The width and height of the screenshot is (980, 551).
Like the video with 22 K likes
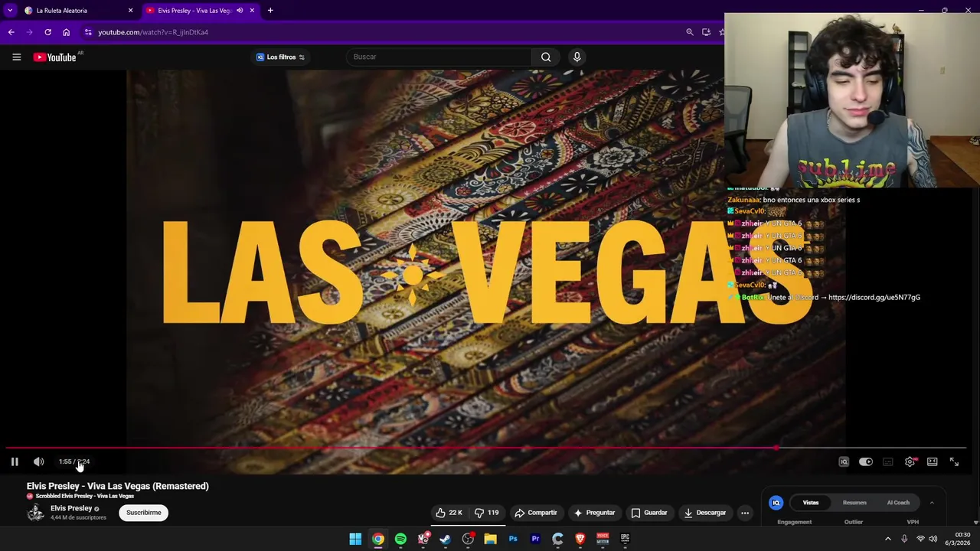point(449,513)
